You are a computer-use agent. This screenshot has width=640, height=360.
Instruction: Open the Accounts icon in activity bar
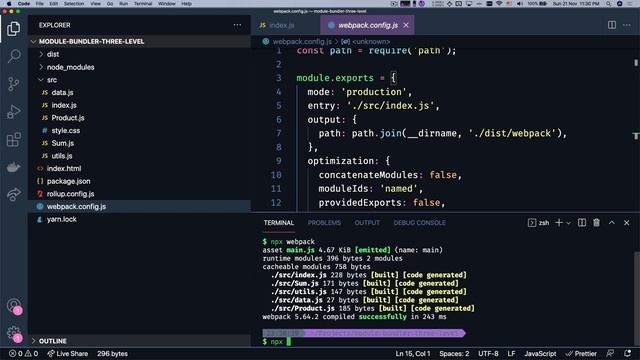[x=14, y=305]
